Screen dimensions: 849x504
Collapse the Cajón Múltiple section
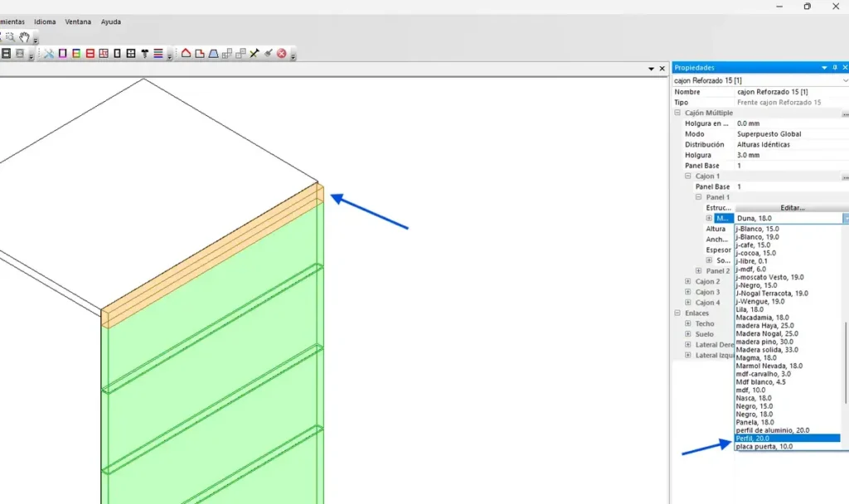(677, 113)
